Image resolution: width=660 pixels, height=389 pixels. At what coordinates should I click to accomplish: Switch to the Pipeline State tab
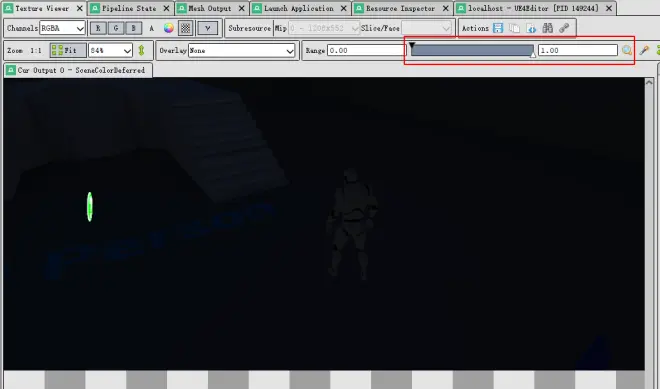(129, 8)
